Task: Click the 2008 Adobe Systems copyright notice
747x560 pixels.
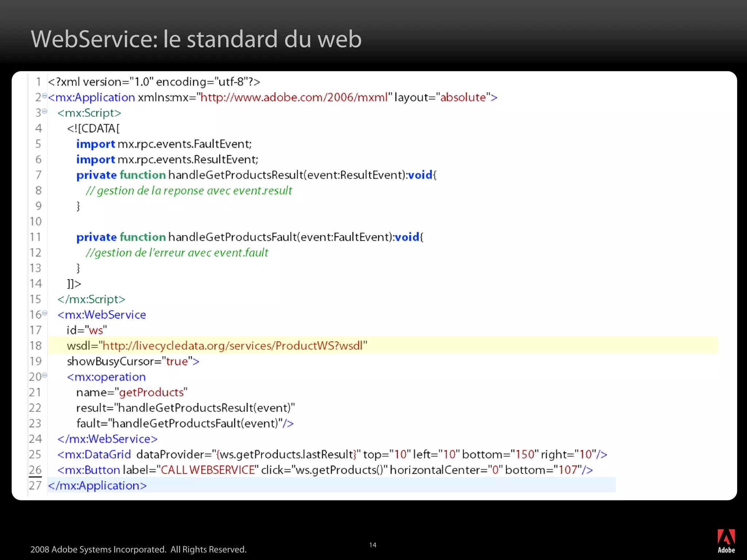Action: (x=138, y=549)
